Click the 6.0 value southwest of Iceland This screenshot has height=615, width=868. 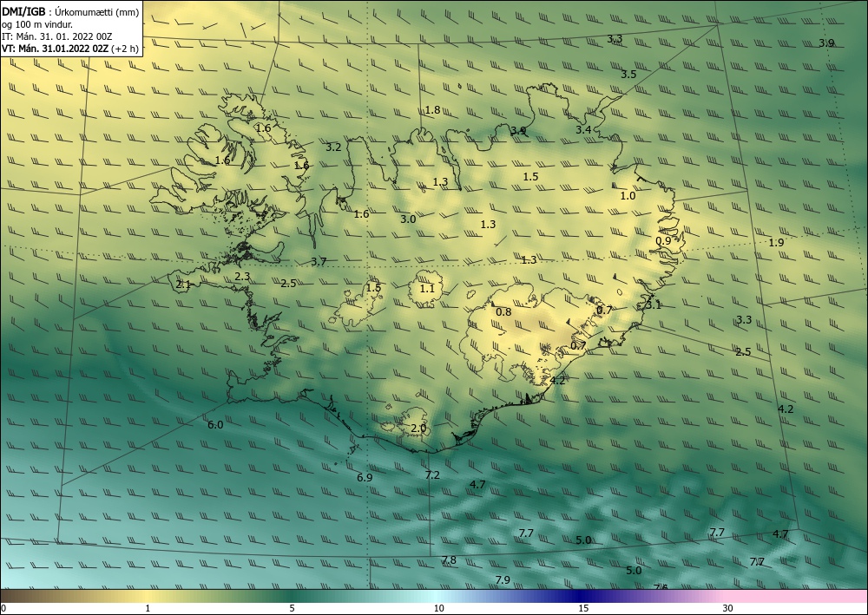coord(215,425)
